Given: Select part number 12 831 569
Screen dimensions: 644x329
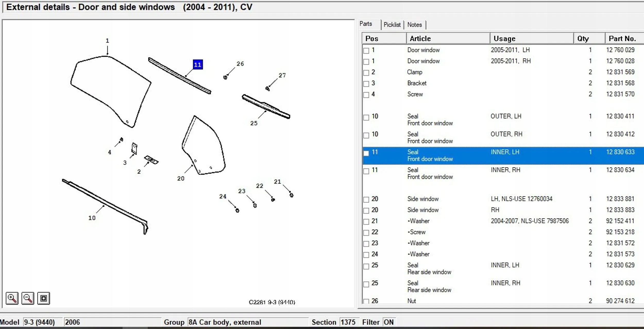Looking at the screenshot, I should pos(620,72).
